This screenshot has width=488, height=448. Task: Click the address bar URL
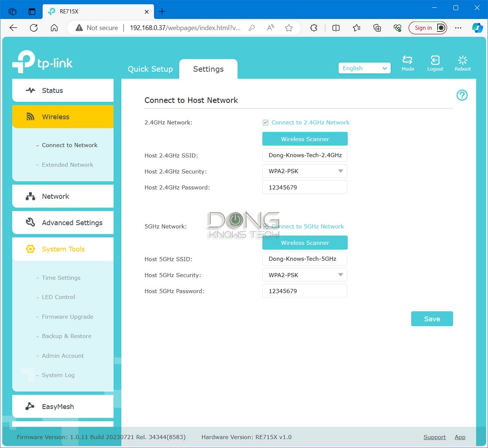[185, 28]
